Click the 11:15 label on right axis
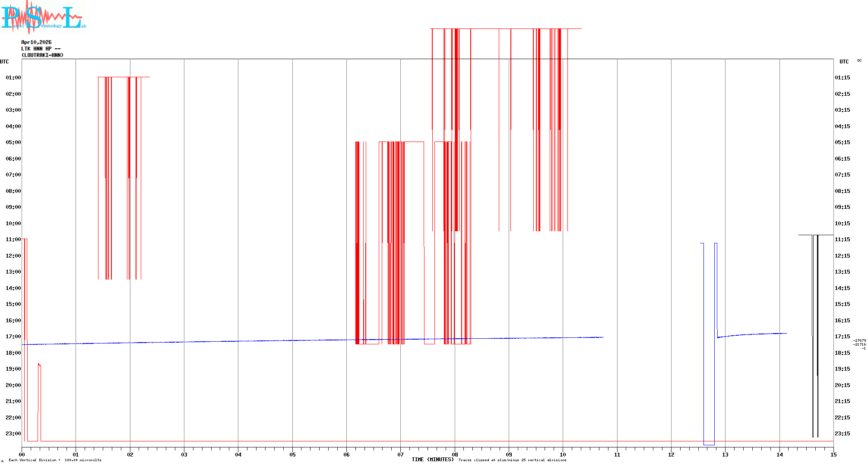 pos(842,239)
